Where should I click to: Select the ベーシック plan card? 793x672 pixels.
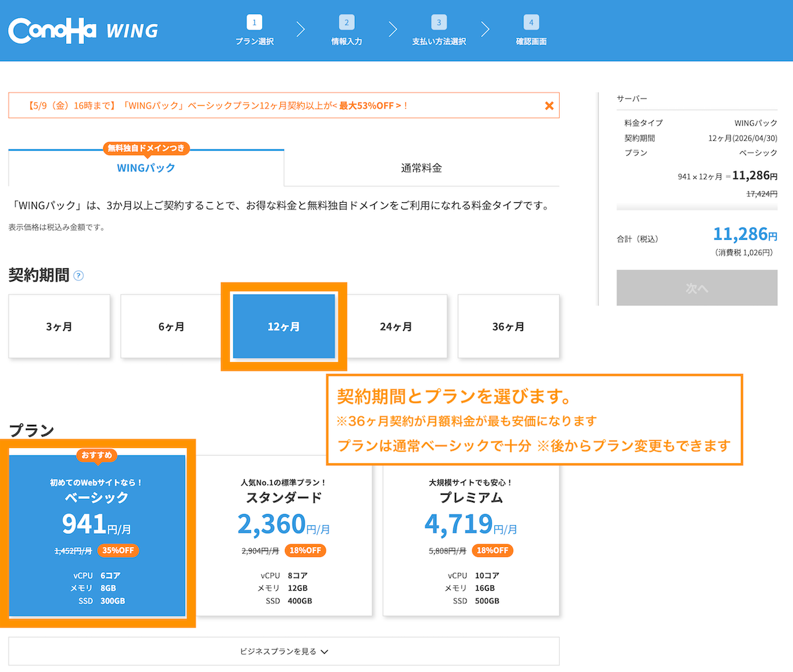[97, 535]
